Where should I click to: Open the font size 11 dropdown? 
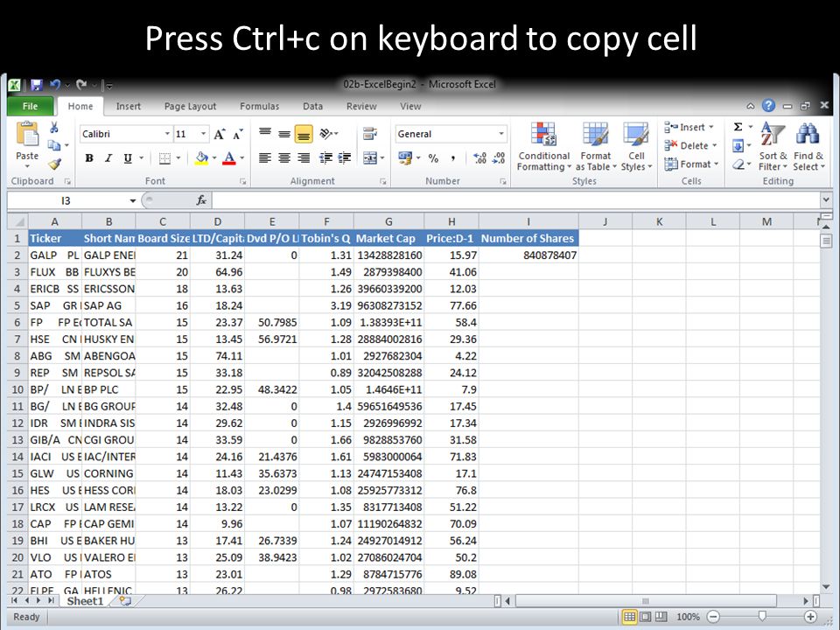coord(203,134)
